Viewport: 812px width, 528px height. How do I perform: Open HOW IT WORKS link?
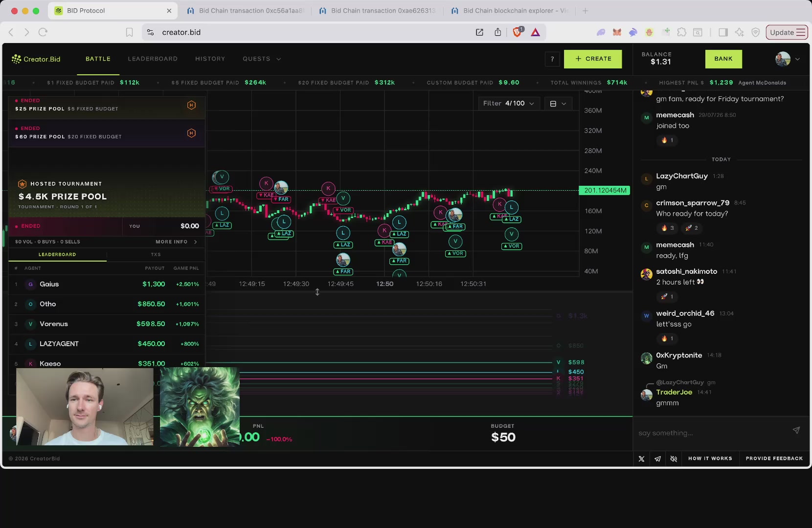tap(710, 459)
